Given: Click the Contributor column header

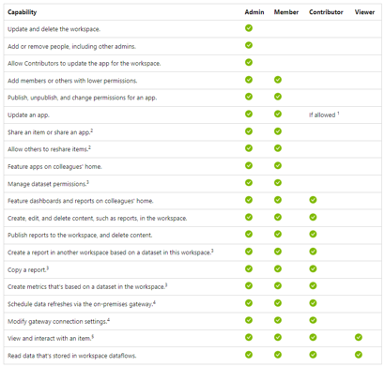Looking at the screenshot, I should [x=326, y=12].
